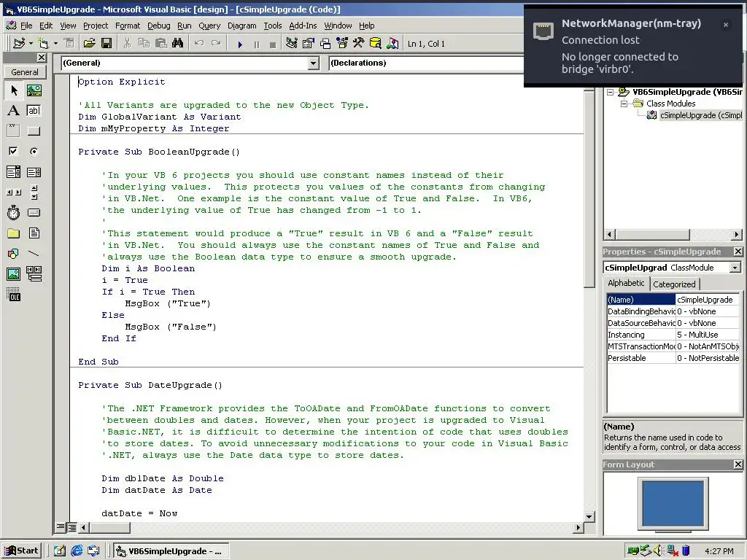
Task: Select the TextBox control (abl icon)
Action: (34, 111)
